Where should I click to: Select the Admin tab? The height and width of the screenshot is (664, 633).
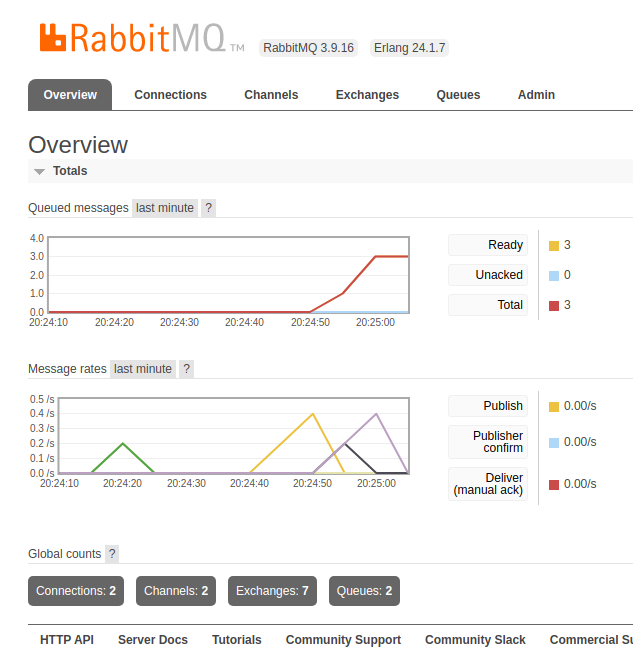click(536, 95)
